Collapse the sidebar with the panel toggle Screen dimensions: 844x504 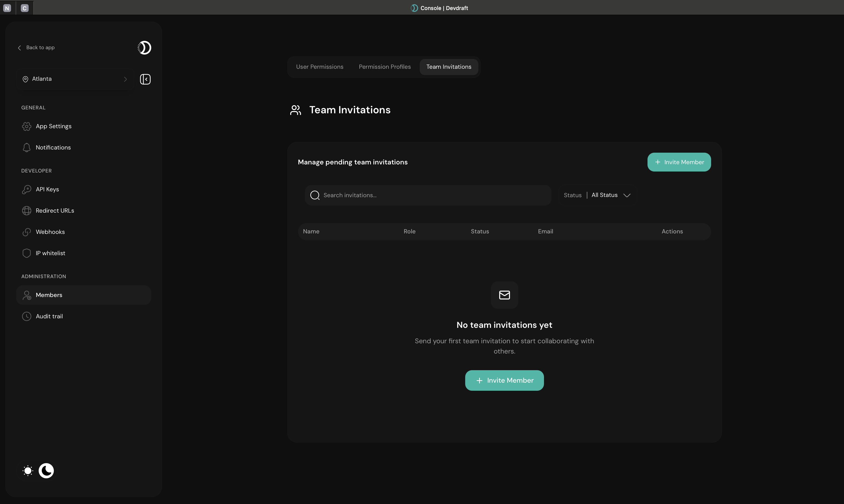click(x=145, y=79)
